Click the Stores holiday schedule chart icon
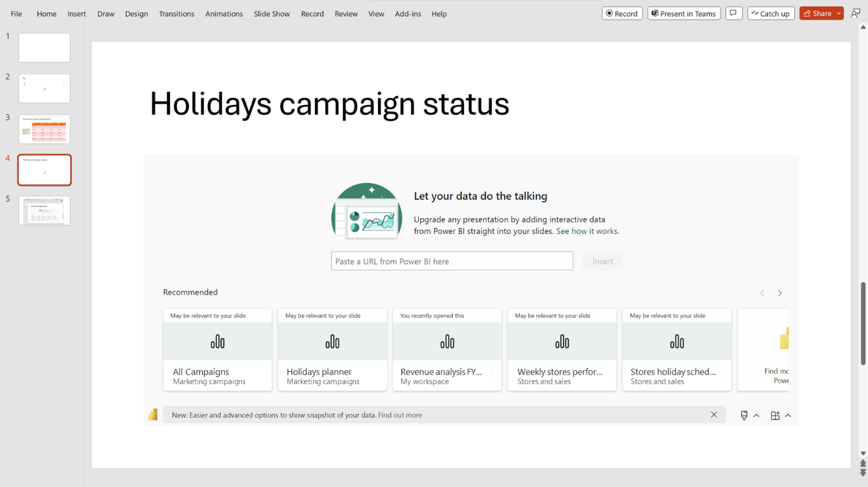Image resolution: width=868 pixels, height=487 pixels. pos(677,342)
